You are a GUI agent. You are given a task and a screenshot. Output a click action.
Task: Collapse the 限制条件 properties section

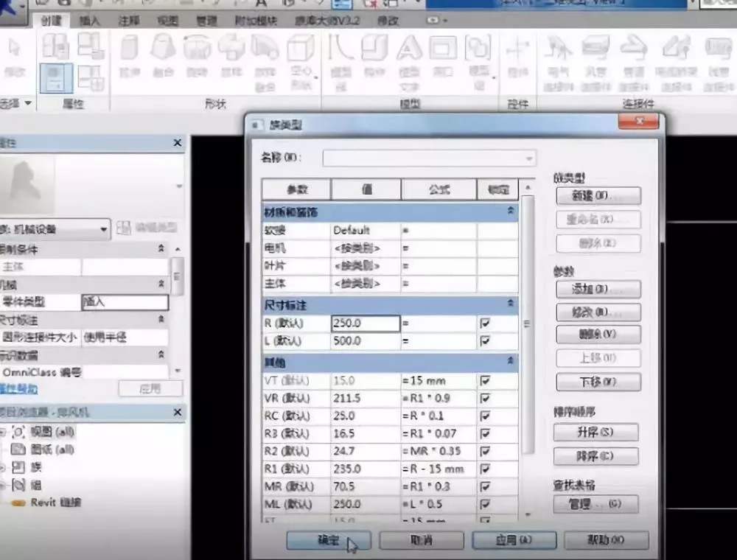[x=161, y=248]
